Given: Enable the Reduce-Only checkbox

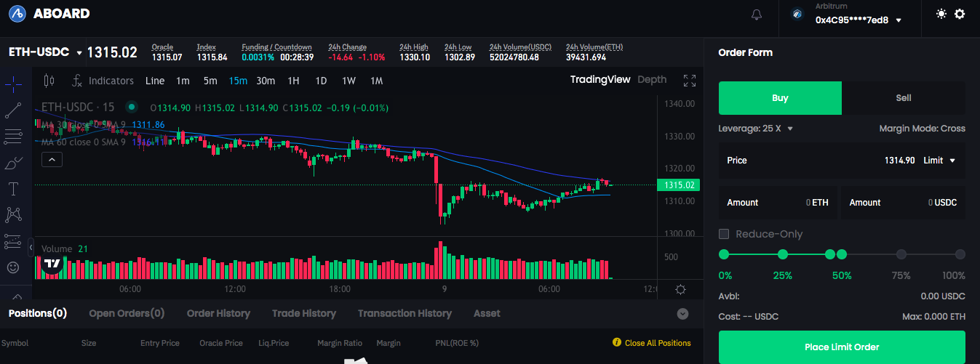Looking at the screenshot, I should [724, 234].
